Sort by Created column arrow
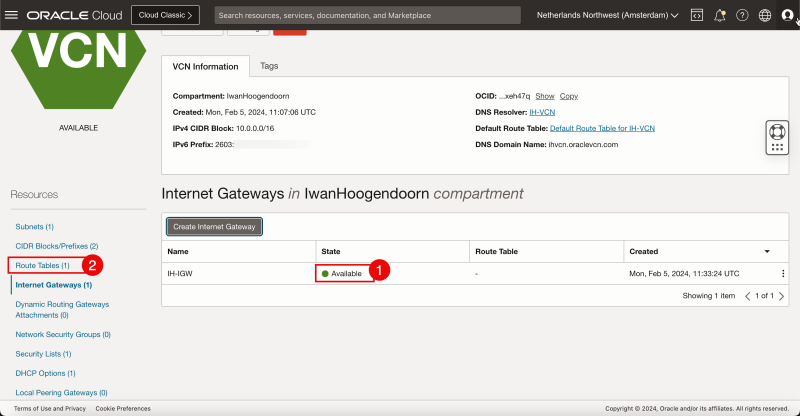Screen dimensions: 800x416 click(767, 251)
